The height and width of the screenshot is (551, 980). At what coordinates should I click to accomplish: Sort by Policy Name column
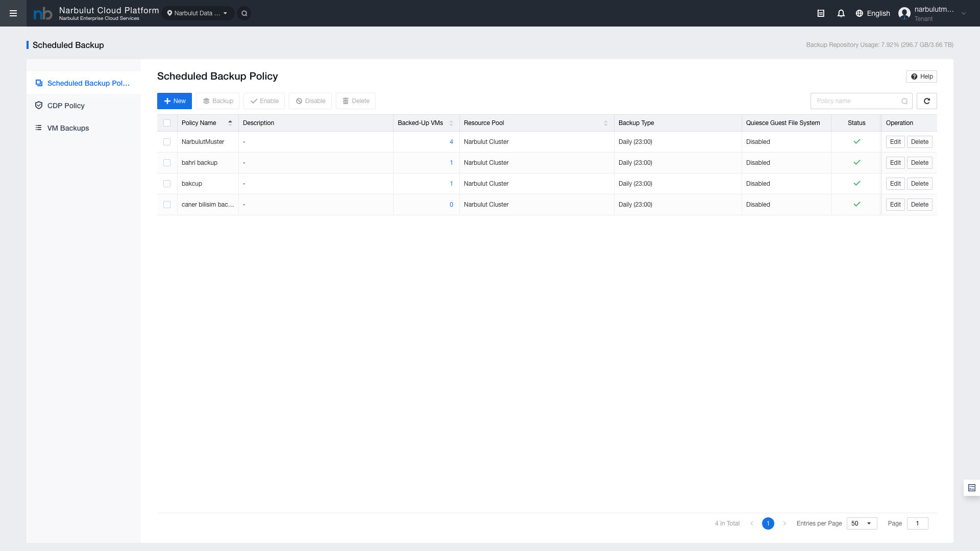[x=230, y=123]
